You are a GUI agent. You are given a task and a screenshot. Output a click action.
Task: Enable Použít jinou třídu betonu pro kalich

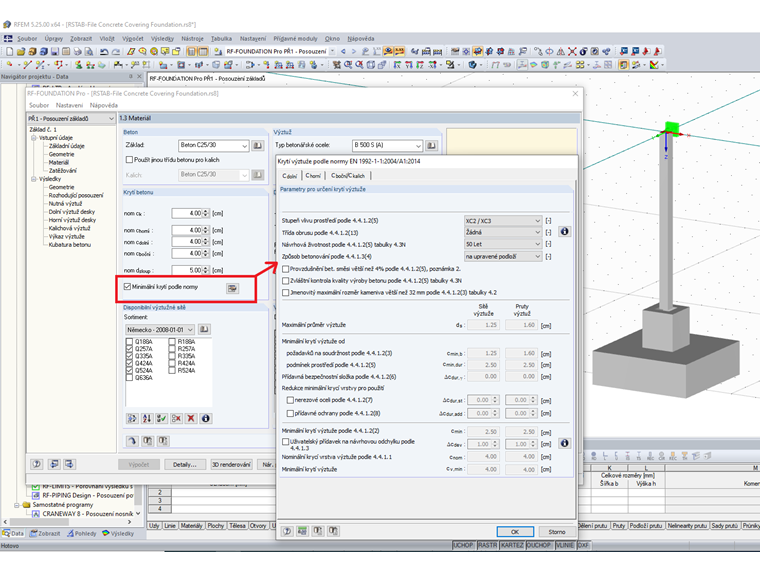click(129, 159)
